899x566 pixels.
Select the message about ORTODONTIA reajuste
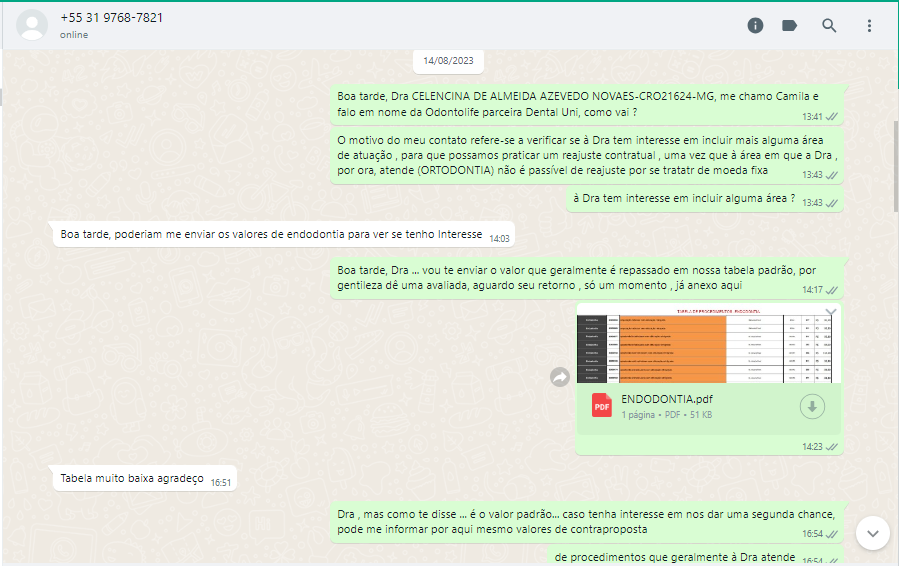coord(587,155)
